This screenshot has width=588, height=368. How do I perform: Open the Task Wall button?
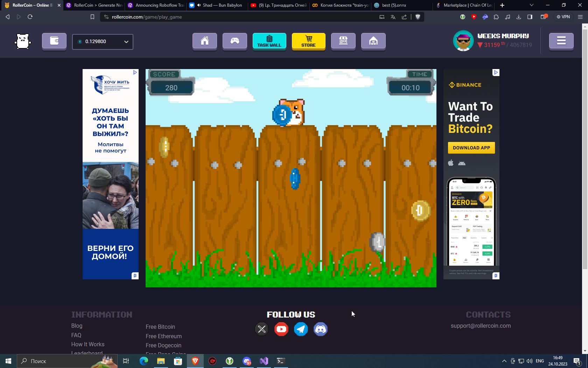point(269,41)
